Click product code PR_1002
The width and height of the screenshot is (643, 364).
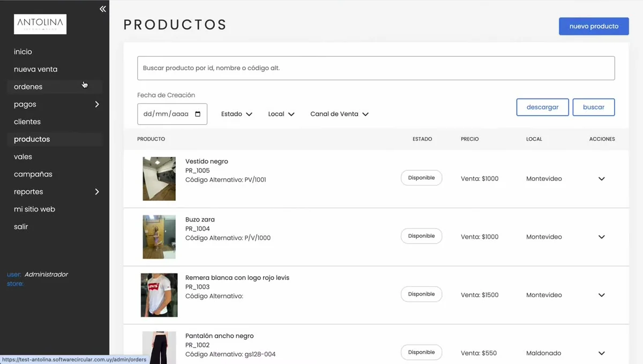pyautogui.click(x=198, y=345)
